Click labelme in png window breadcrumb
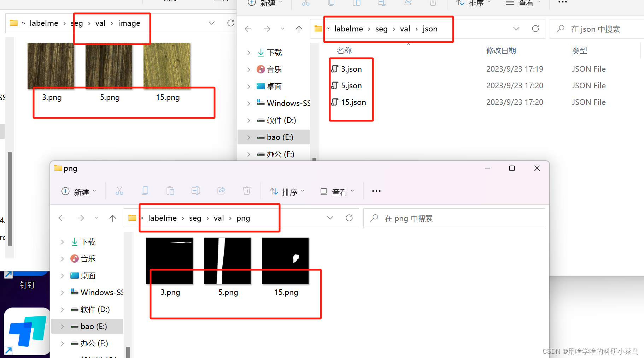Image resolution: width=644 pixels, height=358 pixels. pos(162,218)
